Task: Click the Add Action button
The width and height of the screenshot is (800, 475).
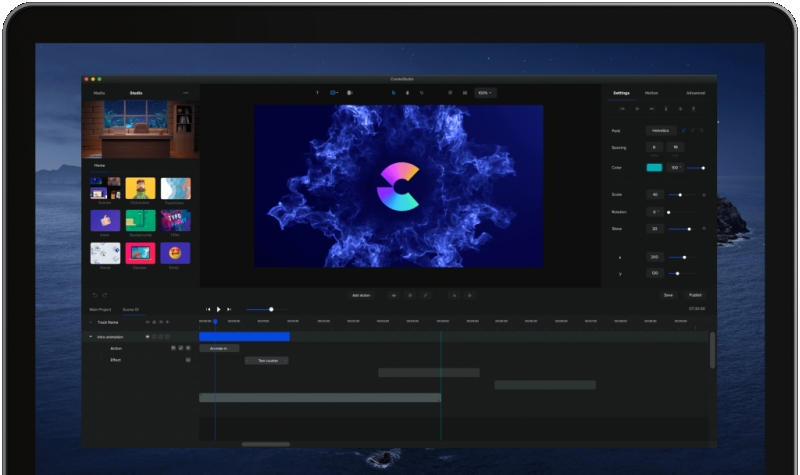Action: tap(361, 295)
